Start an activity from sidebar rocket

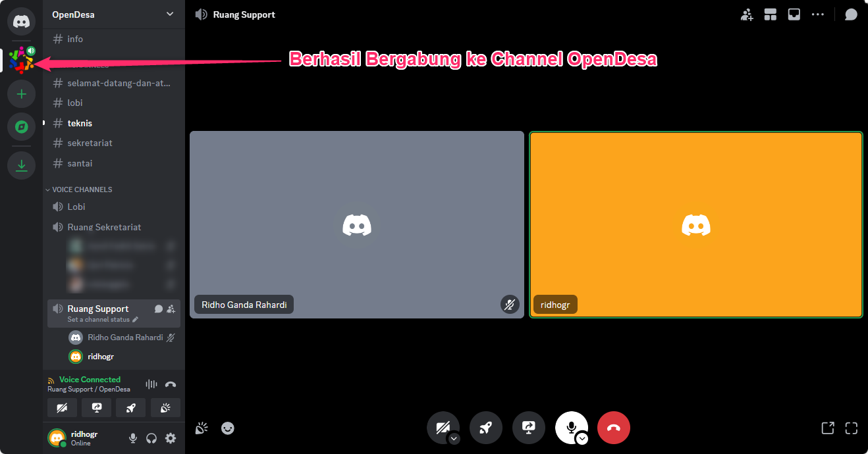[x=131, y=408]
